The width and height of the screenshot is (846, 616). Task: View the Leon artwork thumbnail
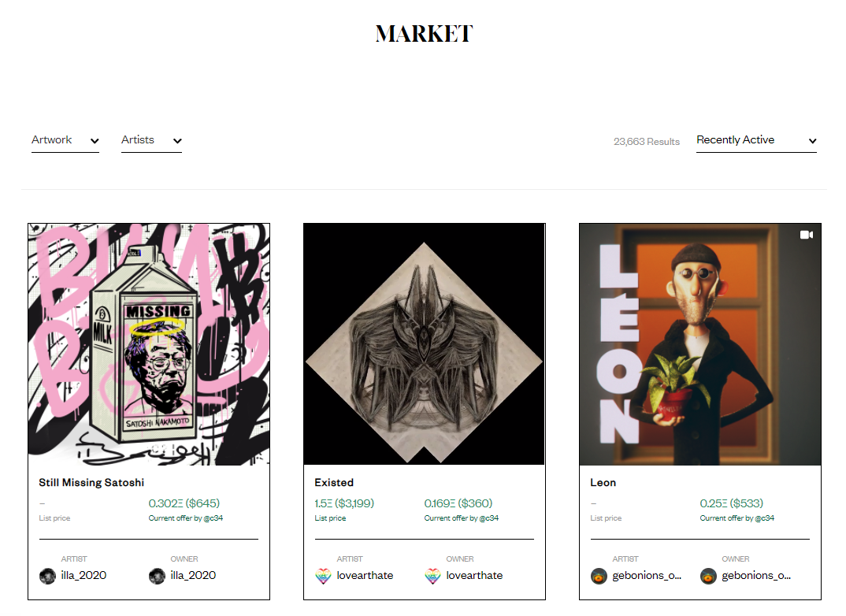(x=700, y=344)
